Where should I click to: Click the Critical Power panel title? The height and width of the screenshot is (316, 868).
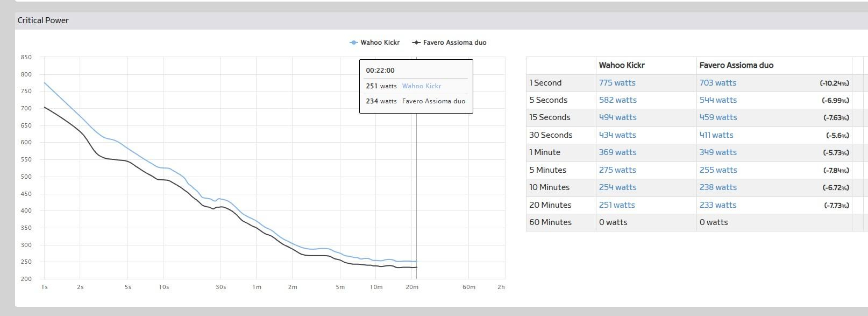pyautogui.click(x=43, y=20)
